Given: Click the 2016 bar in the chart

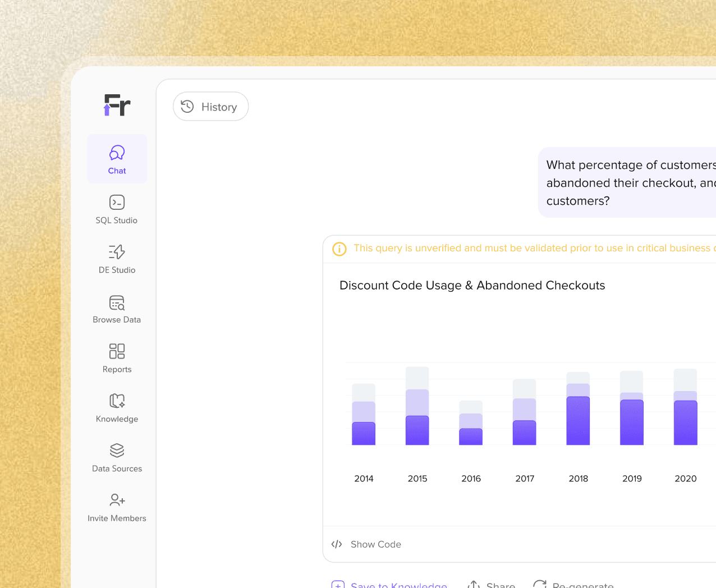Looking at the screenshot, I should (471, 423).
